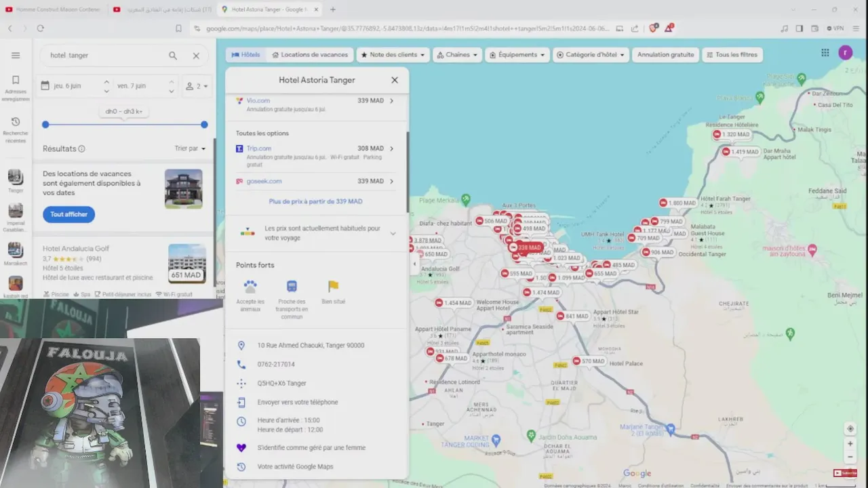The width and height of the screenshot is (868, 488).
Task: Click the 1.454 MAD map price marker
Action: tap(453, 303)
